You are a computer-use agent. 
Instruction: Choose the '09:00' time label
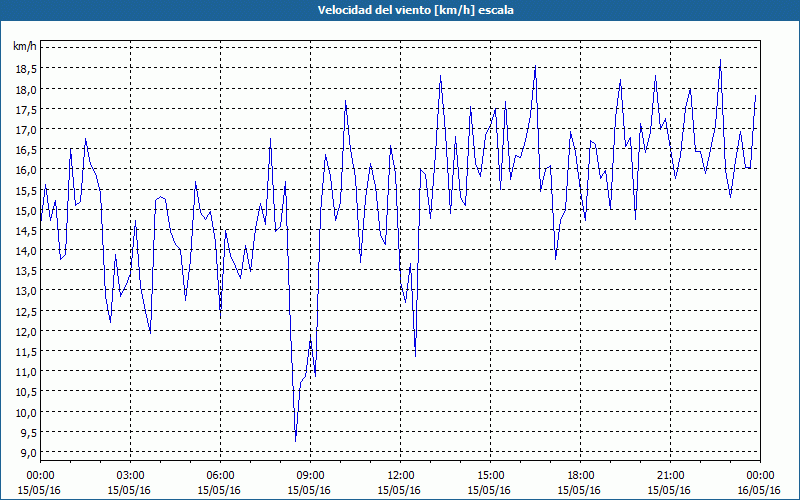310,475
